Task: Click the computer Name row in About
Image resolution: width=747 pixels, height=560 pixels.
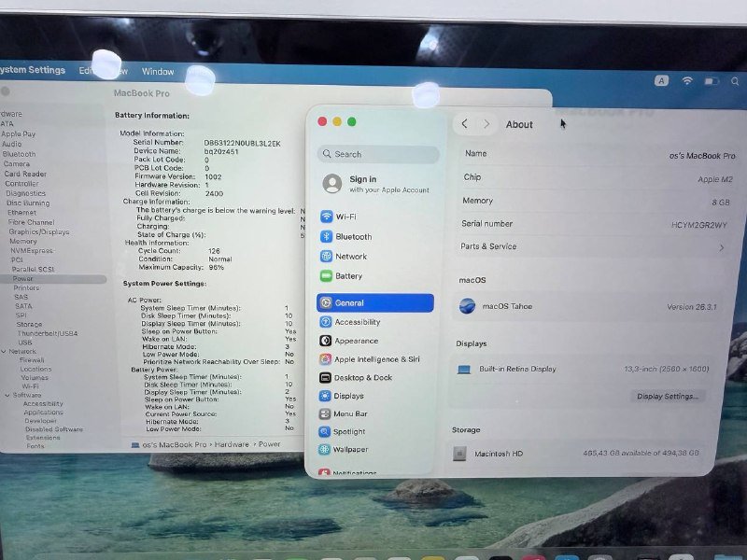Action: click(x=599, y=154)
